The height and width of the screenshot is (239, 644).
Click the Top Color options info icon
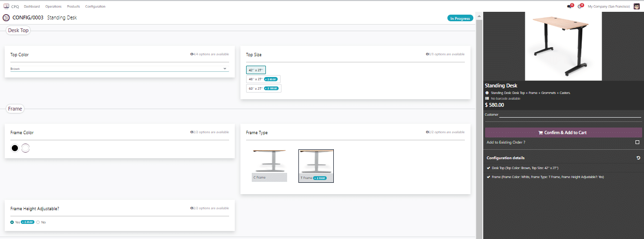[192, 54]
